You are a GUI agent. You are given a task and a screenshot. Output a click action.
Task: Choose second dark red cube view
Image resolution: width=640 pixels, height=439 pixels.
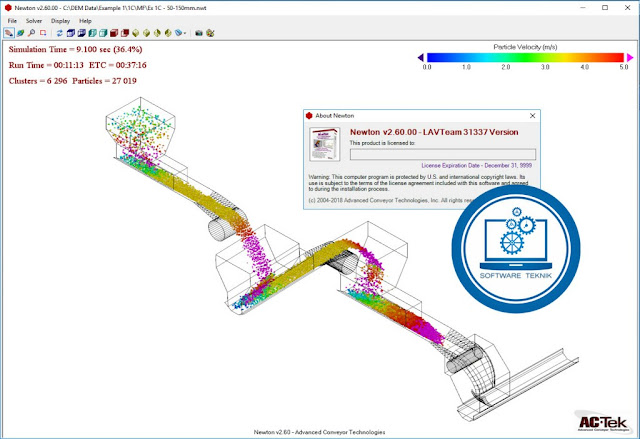(x=125, y=33)
